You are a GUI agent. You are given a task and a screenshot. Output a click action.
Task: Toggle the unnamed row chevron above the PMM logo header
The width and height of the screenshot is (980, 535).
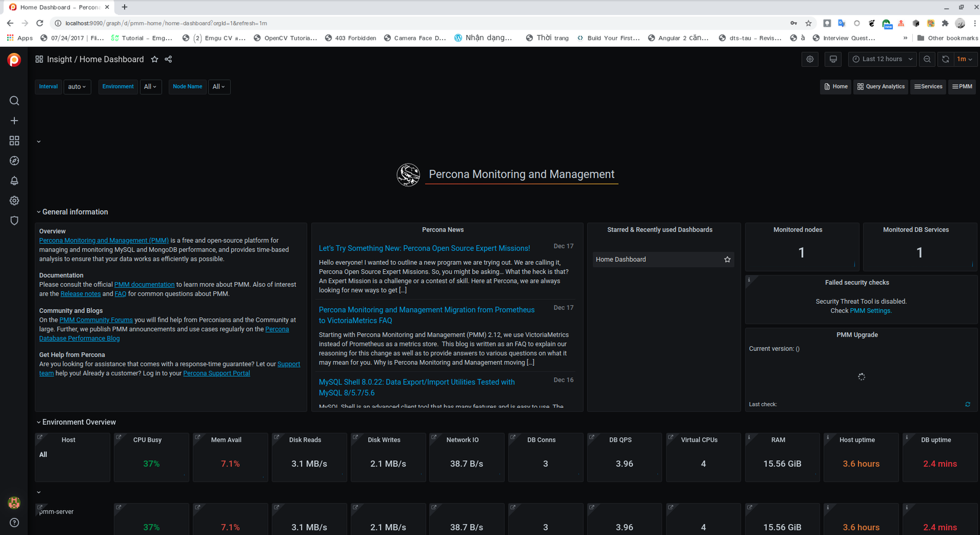39,142
